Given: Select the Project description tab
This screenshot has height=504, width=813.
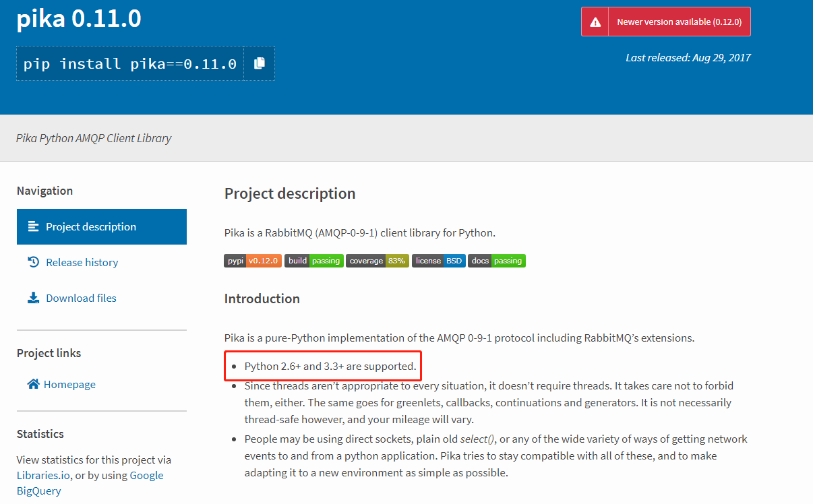Looking at the screenshot, I should coord(102,226).
